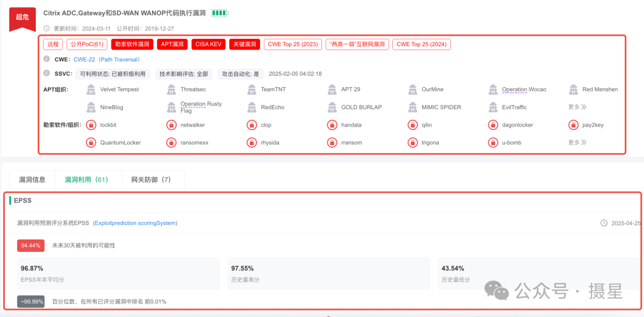Screen dimensions: 644x317
Task: Click the Velvet Tempest APT group icon
Action: (91, 89)
